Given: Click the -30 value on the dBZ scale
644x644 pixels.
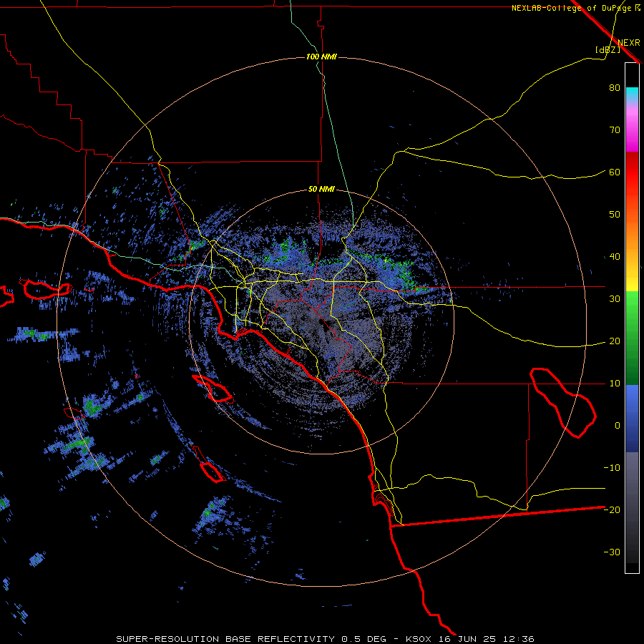Looking at the screenshot, I should point(612,552).
